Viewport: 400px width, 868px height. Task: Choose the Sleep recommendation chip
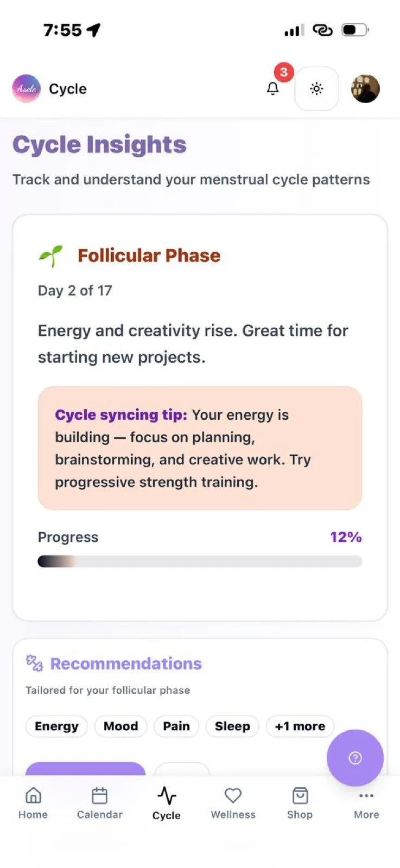tap(232, 726)
